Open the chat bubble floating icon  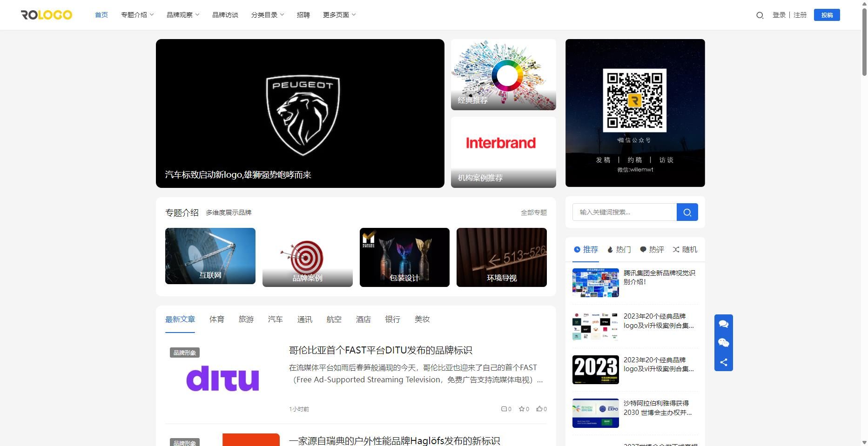(724, 324)
